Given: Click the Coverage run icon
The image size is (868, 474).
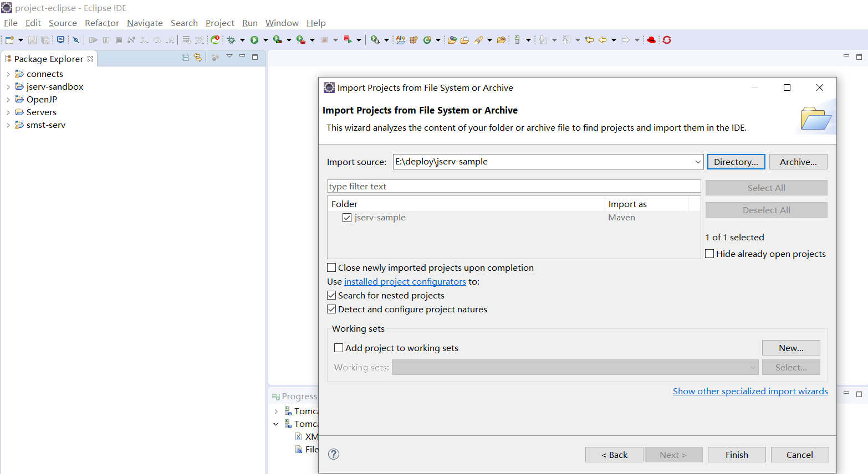Looking at the screenshot, I should coord(278,40).
